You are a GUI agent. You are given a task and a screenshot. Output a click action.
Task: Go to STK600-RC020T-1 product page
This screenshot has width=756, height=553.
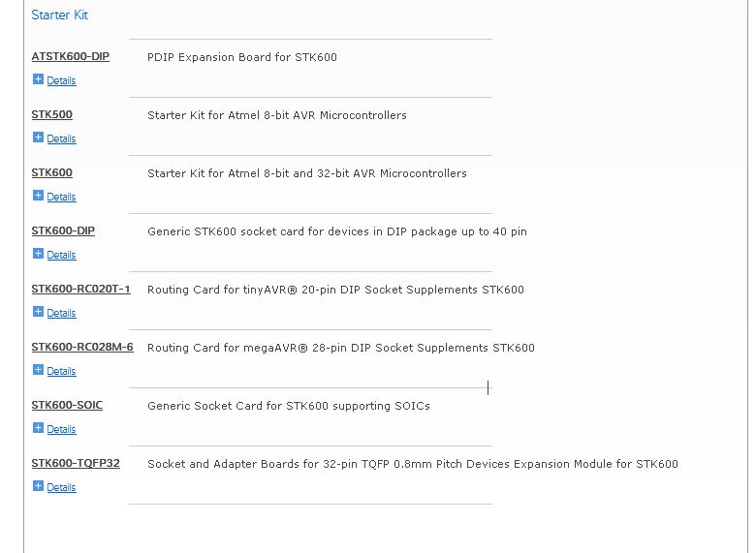click(81, 289)
